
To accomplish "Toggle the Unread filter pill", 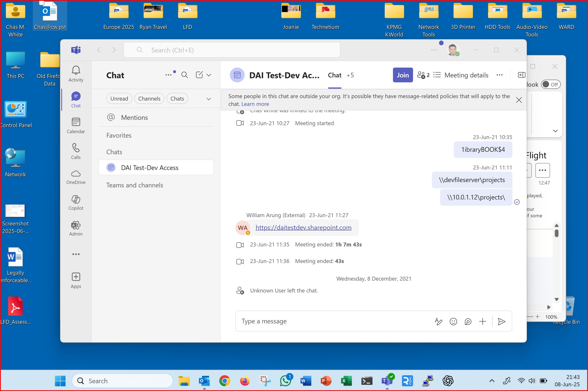I will [x=119, y=99].
